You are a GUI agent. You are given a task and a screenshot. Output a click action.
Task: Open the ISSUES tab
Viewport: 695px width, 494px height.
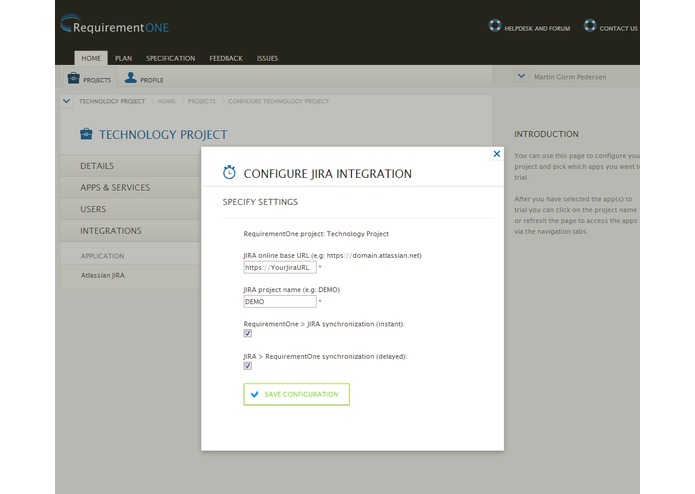pyautogui.click(x=267, y=58)
